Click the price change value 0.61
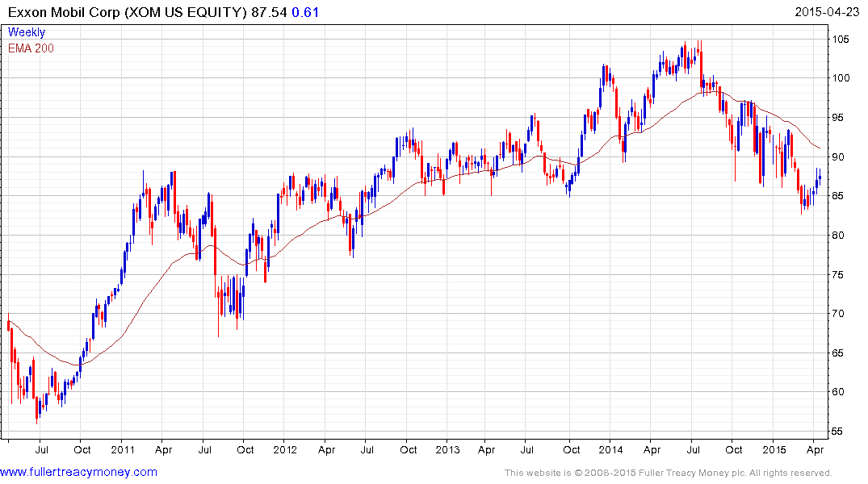The image size is (868, 484). (305, 12)
